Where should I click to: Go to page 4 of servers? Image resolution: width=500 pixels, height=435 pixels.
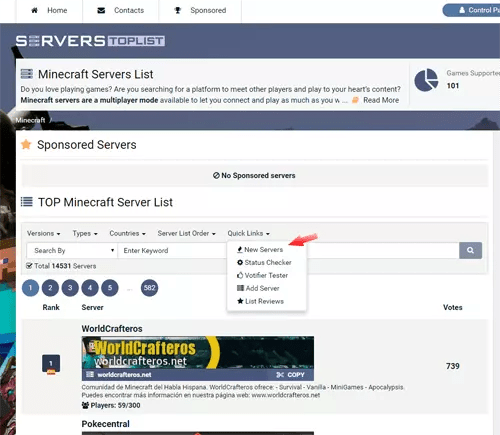(90, 288)
